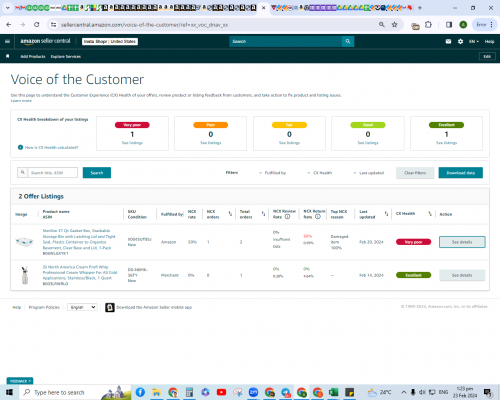Click the Search title, ASIN input field

click(53, 173)
